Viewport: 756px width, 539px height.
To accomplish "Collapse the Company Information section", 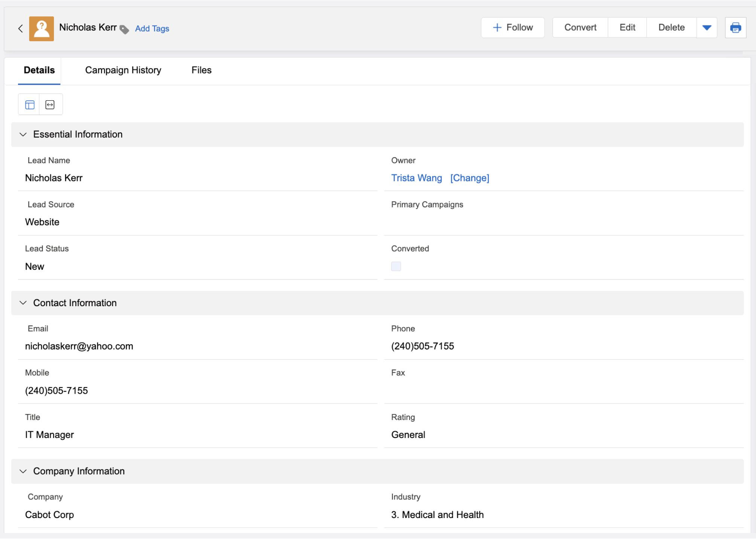I will 23,471.
